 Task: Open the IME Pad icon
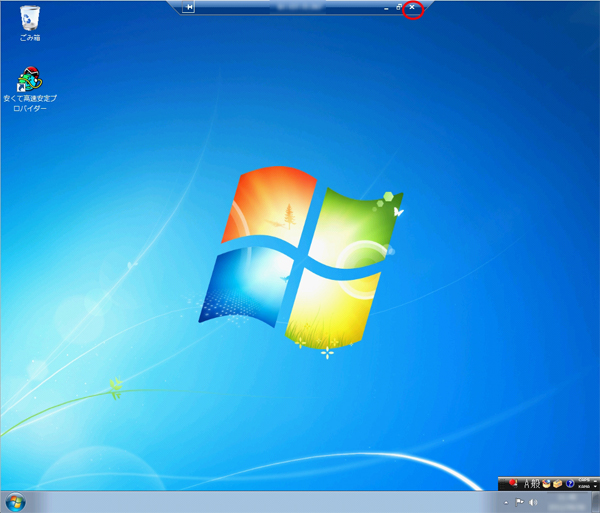pos(546,484)
